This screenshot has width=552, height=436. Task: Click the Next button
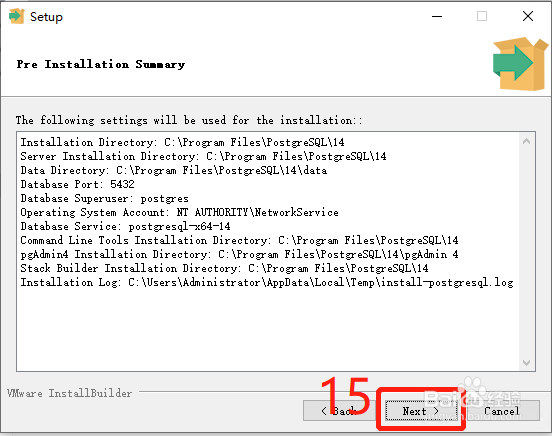[x=421, y=411]
